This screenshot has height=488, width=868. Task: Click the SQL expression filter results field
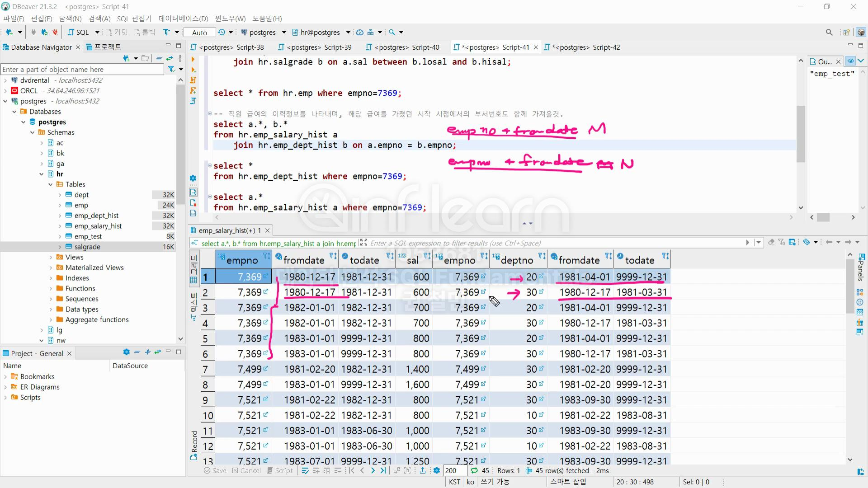pos(556,243)
